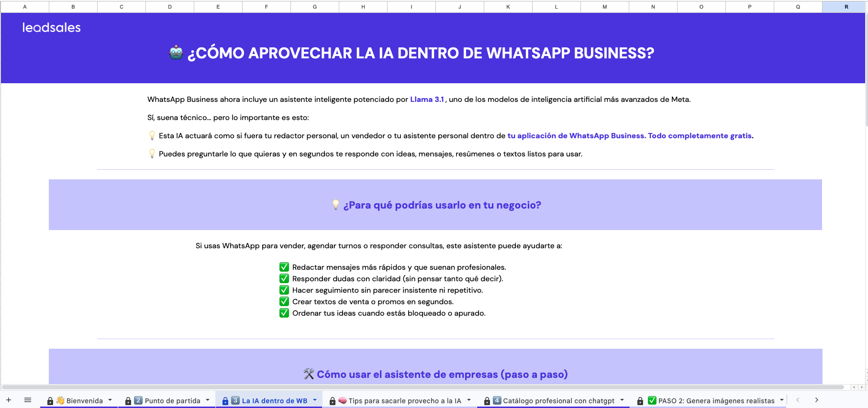Click lightbulb beside Esta IA actuará
Viewport: 868px width, 408px height.
(152, 136)
